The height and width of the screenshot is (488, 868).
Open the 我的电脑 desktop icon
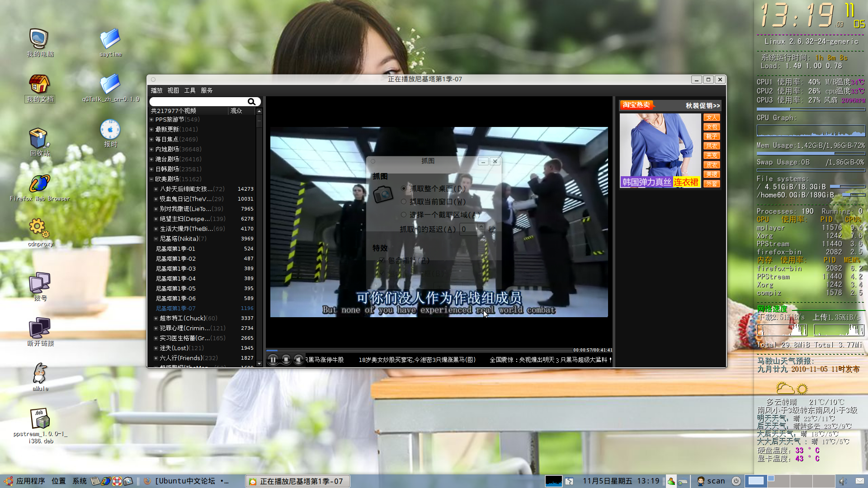click(x=40, y=43)
